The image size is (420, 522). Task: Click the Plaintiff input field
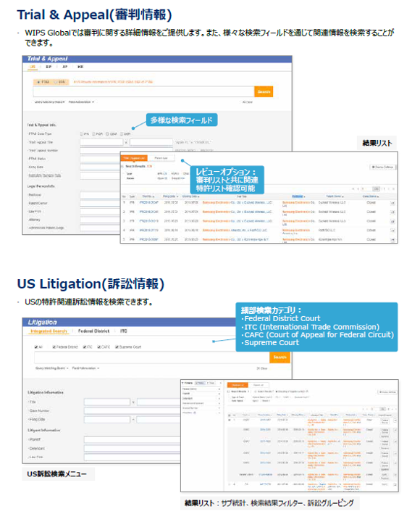[x=132, y=439]
